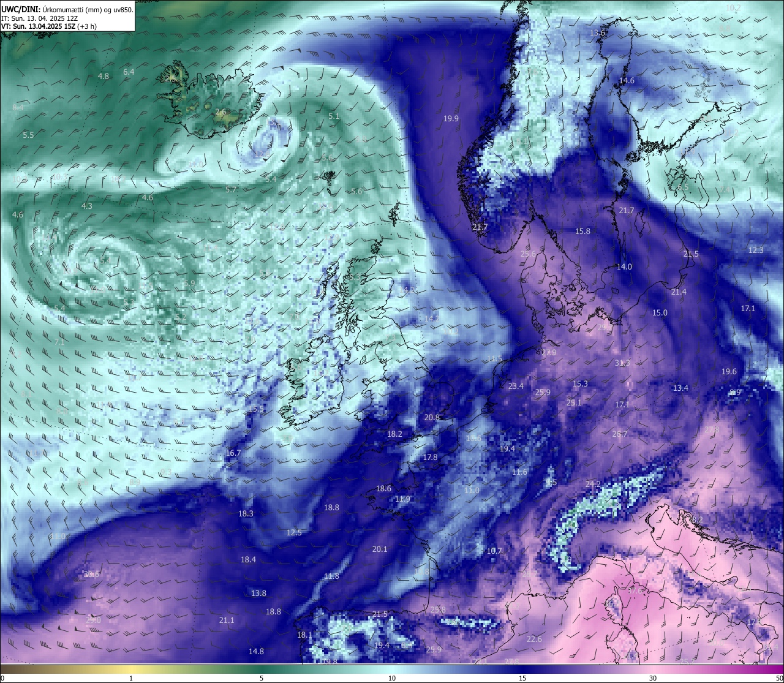Screen dimensions: 784x683
Task: Click the 17.8 value label
Action: coord(430,458)
